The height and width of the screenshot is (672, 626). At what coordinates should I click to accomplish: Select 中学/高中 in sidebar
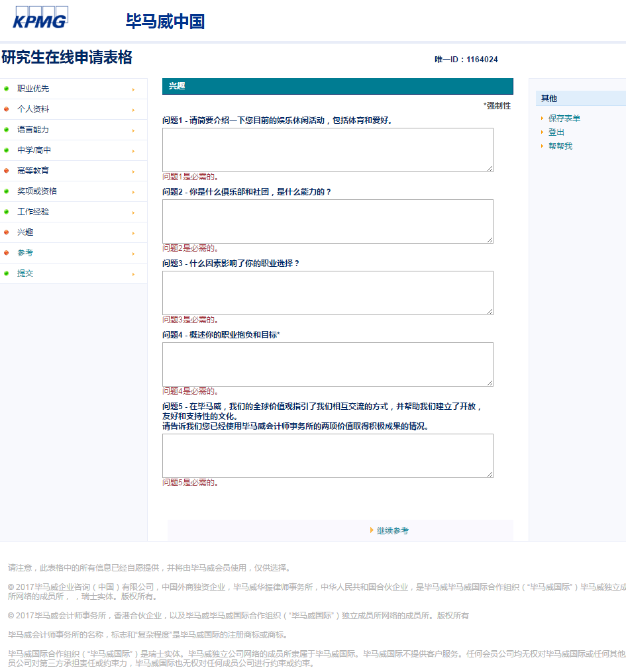tap(34, 150)
